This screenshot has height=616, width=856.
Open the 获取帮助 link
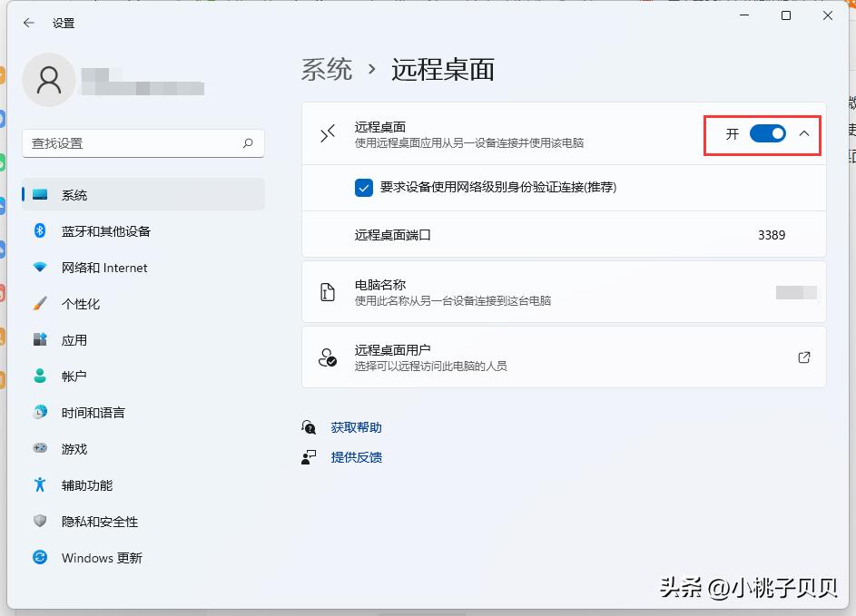pos(356,427)
